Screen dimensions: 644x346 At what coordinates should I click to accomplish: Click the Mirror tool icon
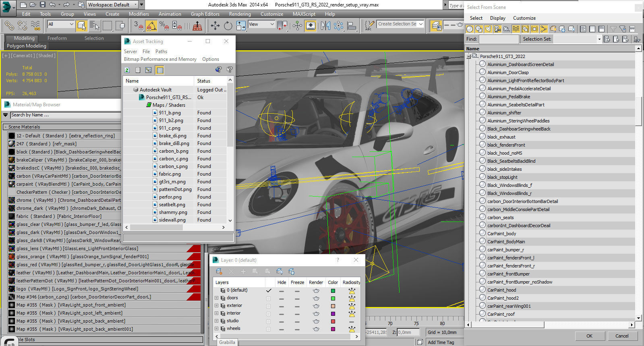(x=325, y=26)
